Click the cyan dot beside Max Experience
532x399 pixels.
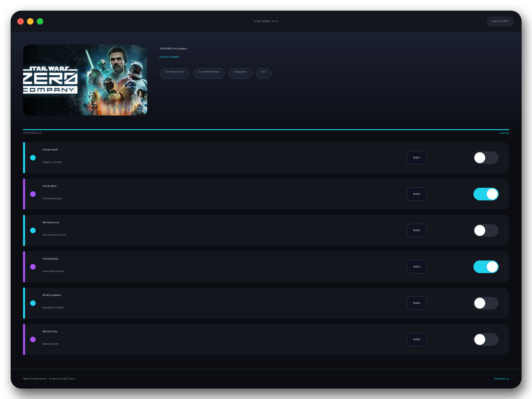pos(33,230)
